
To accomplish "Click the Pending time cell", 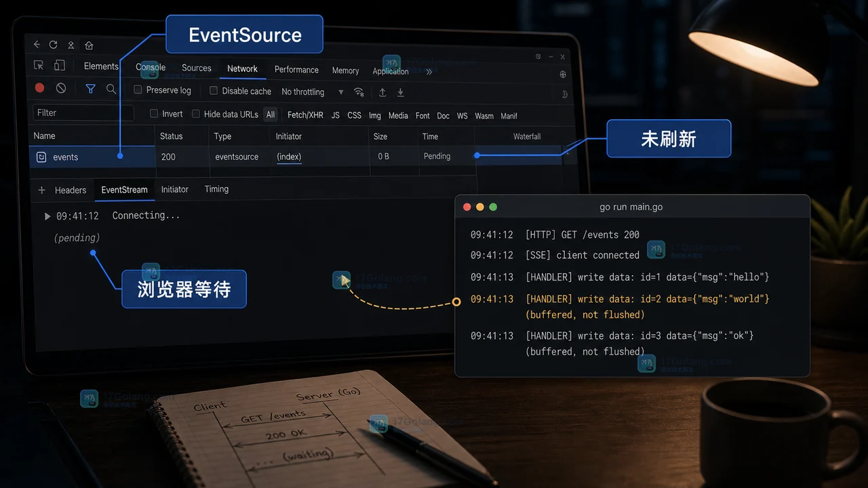I will 437,156.
